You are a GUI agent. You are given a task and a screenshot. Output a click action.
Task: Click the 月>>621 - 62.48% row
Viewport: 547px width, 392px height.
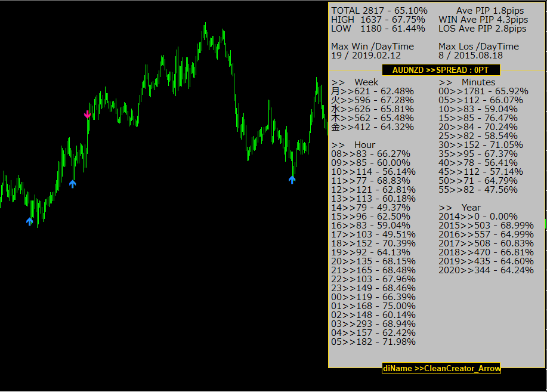(x=372, y=91)
